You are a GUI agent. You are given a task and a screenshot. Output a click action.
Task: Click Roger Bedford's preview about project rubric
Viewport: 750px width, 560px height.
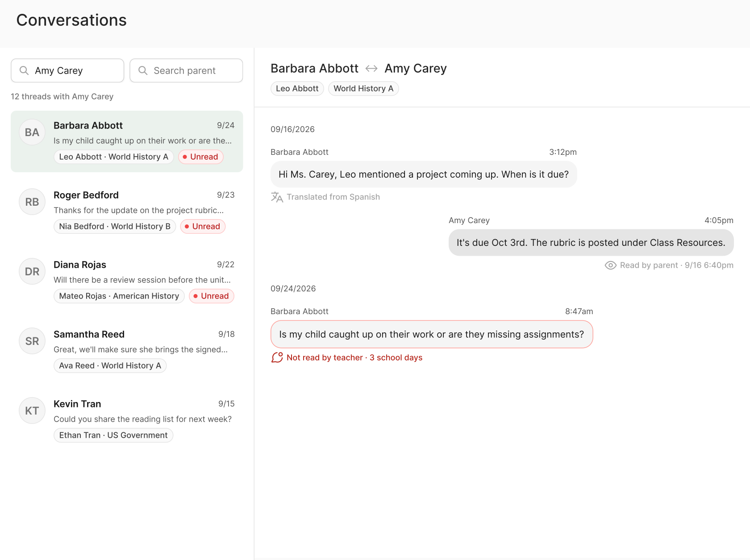tap(139, 210)
